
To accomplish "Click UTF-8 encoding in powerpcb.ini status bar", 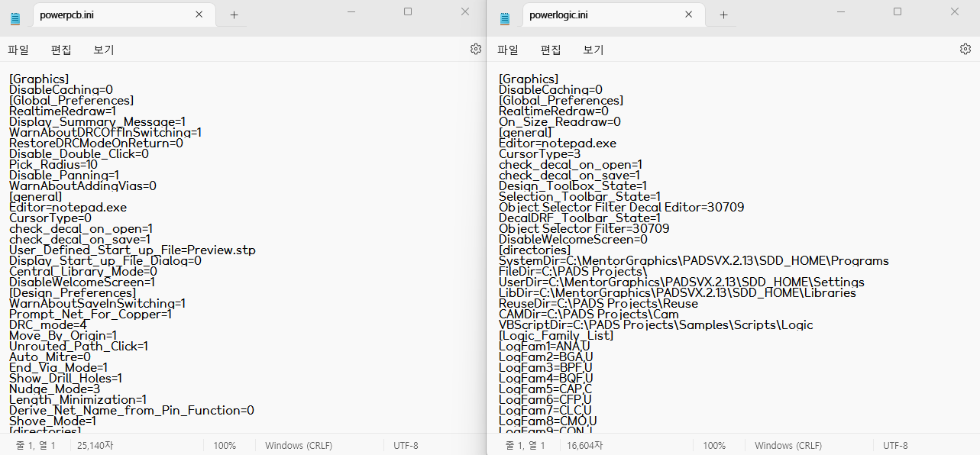I will point(406,446).
